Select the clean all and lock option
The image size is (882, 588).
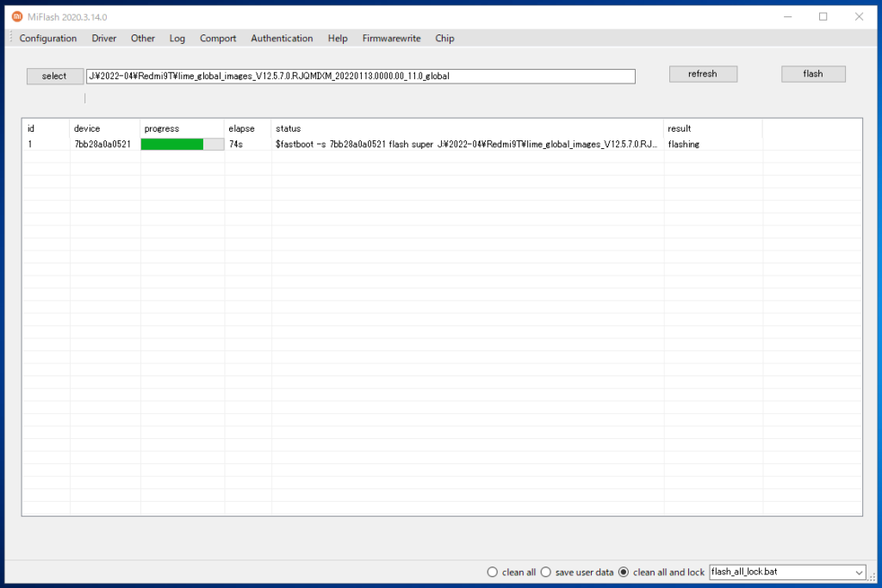(623, 572)
